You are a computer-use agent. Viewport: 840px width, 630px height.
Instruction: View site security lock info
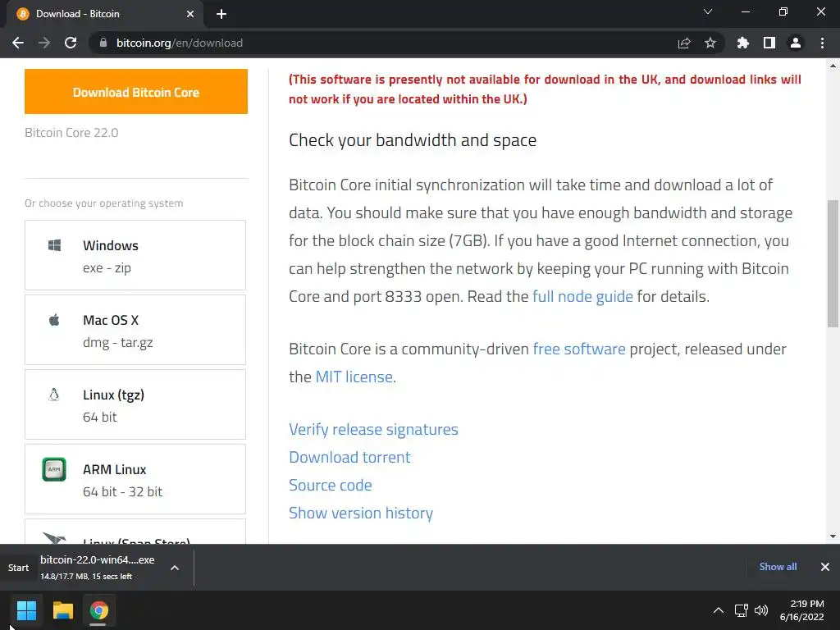[x=103, y=43]
